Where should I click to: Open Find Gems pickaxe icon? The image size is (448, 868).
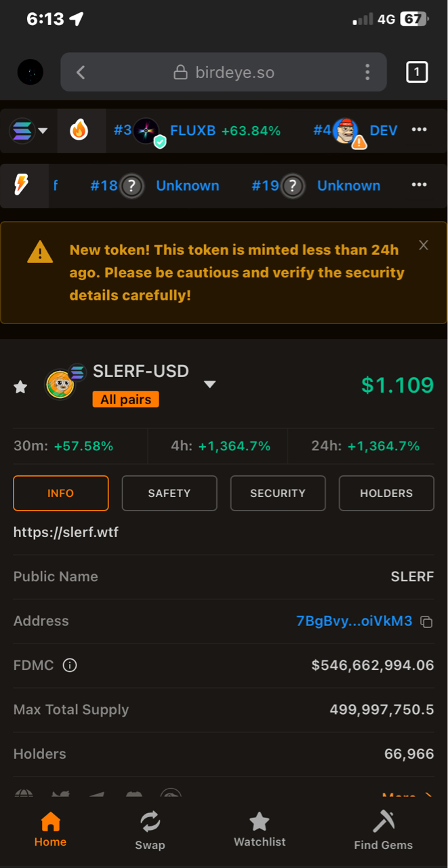coord(384,822)
